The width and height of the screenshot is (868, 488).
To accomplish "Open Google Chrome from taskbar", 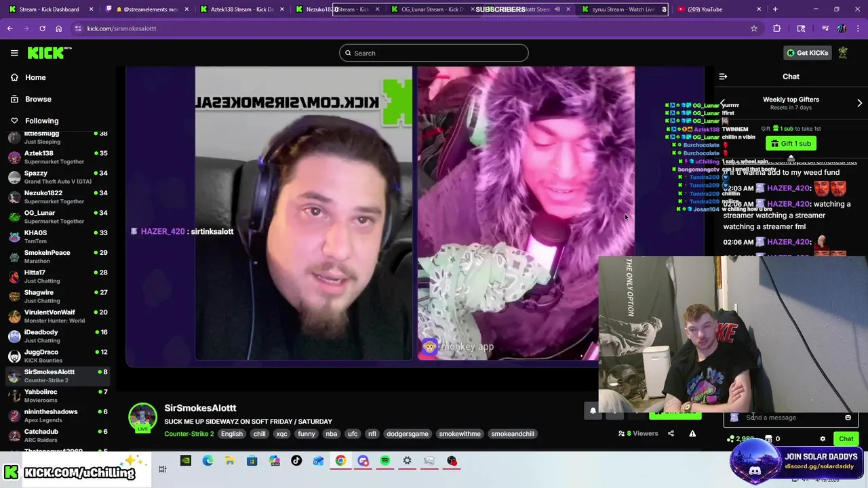I will tap(340, 461).
